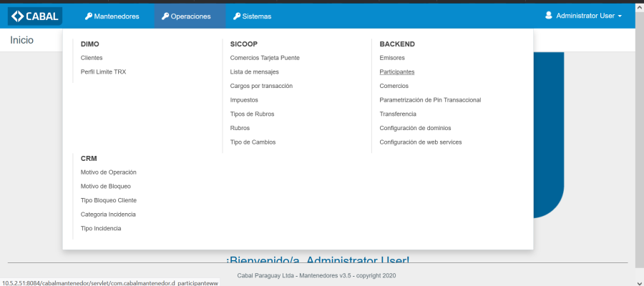This screenshot has height=286, width=644.
Task: Select Motivo de Bloqueo
Action: point(106,187)
